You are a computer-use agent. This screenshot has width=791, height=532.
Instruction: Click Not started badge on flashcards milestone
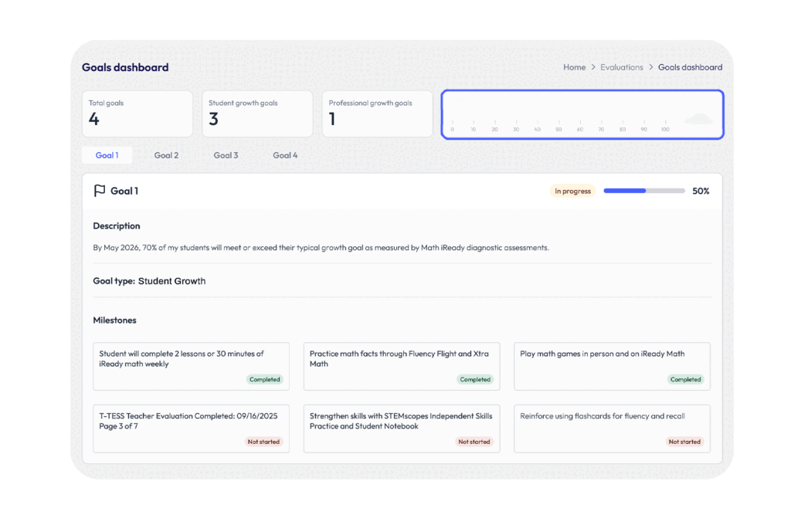click(x=684, y=442)
